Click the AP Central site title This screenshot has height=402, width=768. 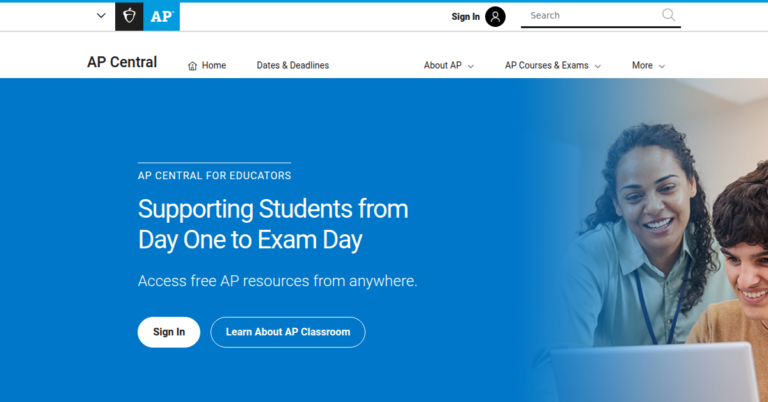point(122,62)
